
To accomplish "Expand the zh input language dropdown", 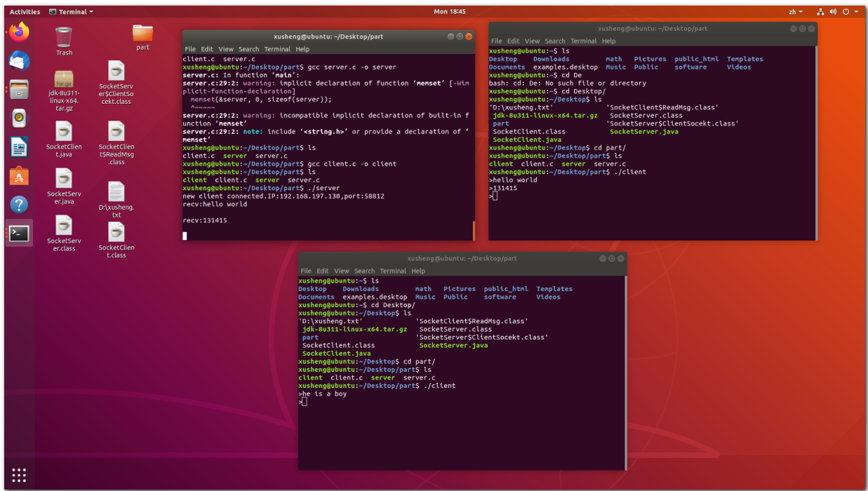I will 794,11.
